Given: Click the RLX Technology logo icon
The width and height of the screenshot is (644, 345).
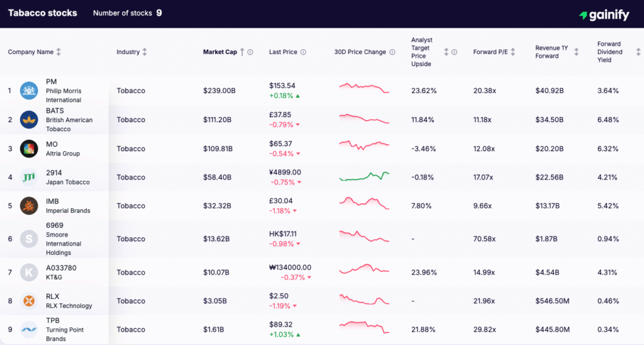Looking at the screenshot, I should pos(29,301).
